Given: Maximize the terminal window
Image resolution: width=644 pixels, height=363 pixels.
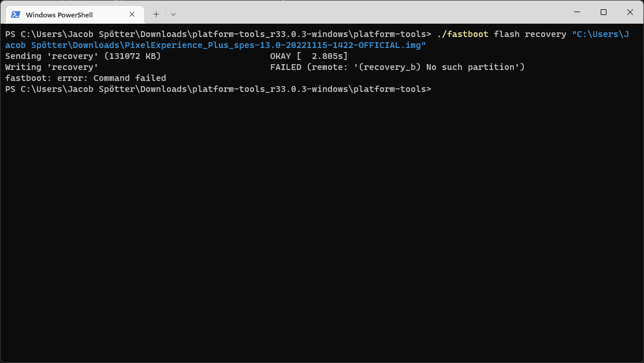Looking at the screenshot, I should click(604, 12).
